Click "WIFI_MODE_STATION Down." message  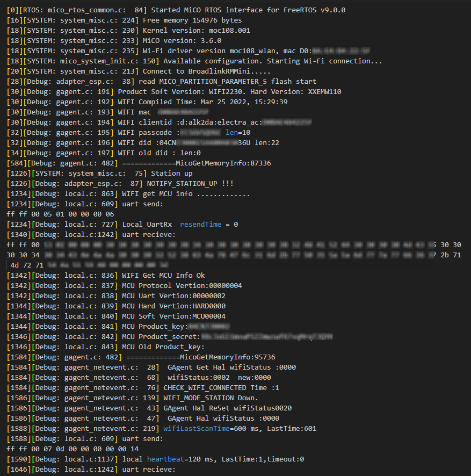click(x=211, y=398)
